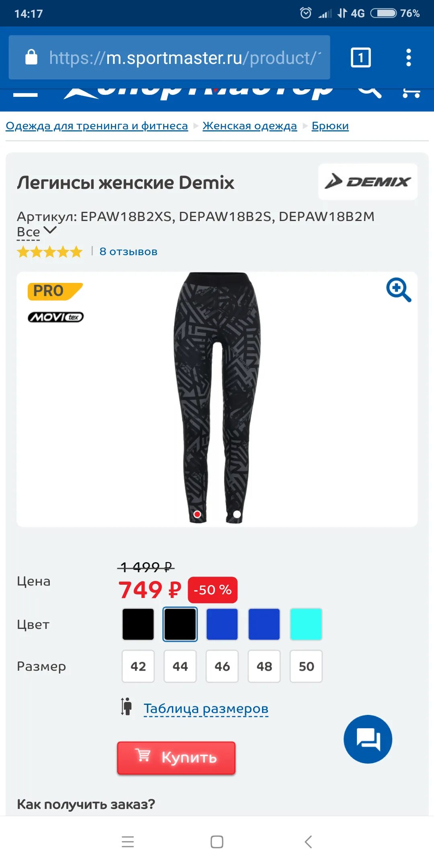Image resolution: width=434 pixels, height=868 pixels.
Task: Select size 50
Action: 306,666
